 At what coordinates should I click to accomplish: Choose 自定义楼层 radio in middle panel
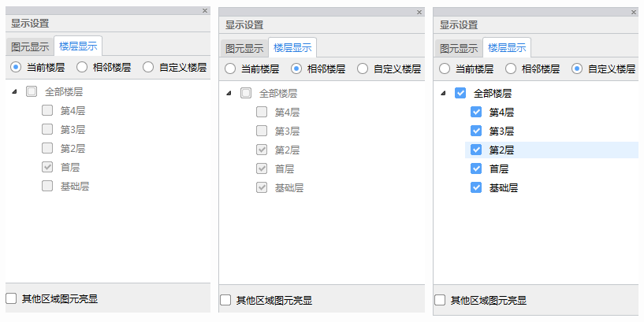point(363,68)
